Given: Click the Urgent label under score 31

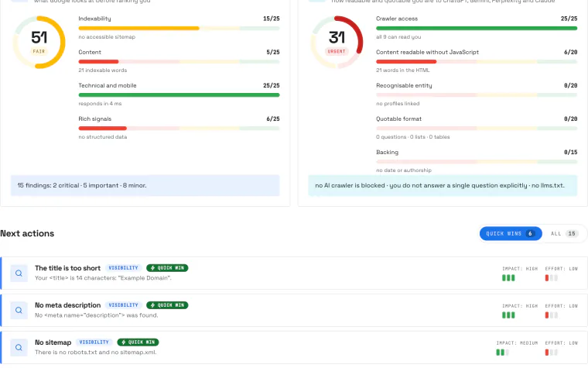Looking at the screenshot, I should tap(337, 51).
